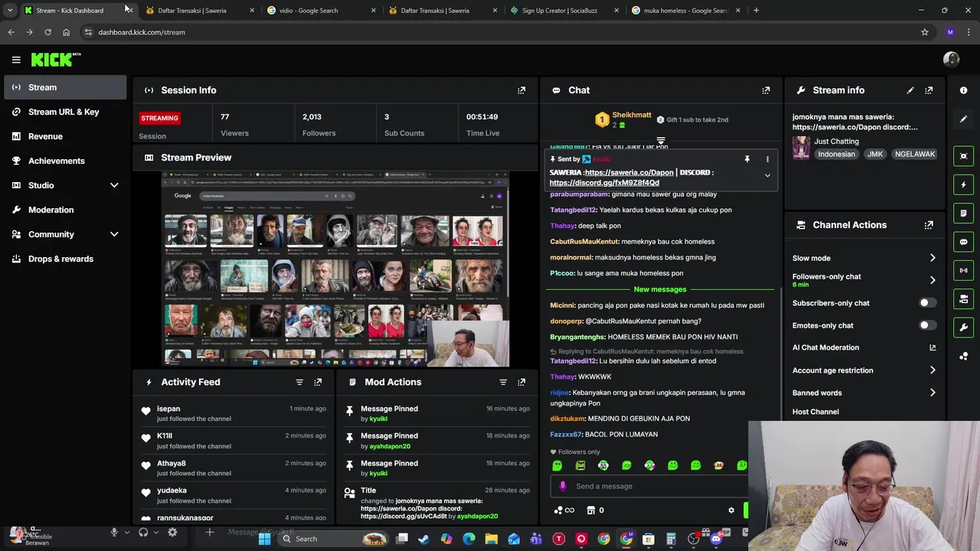Open Steam from the Windows taskbar

click(423, 539)
